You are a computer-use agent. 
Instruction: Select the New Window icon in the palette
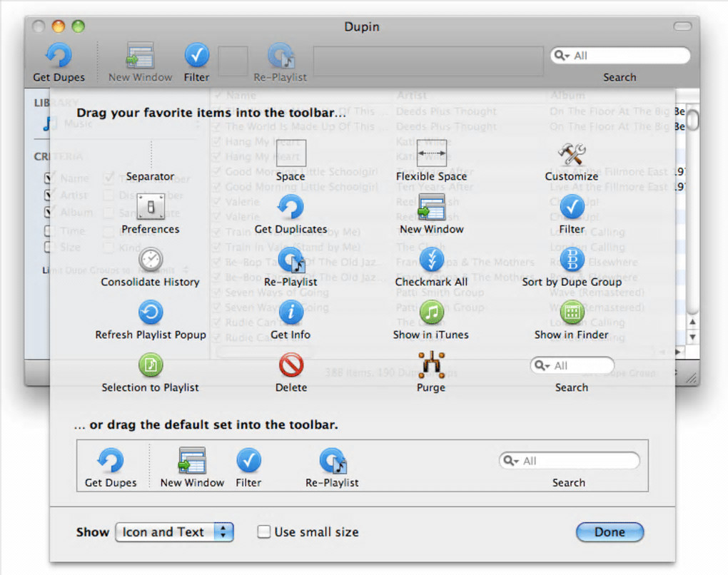click(x=431, y=207)
